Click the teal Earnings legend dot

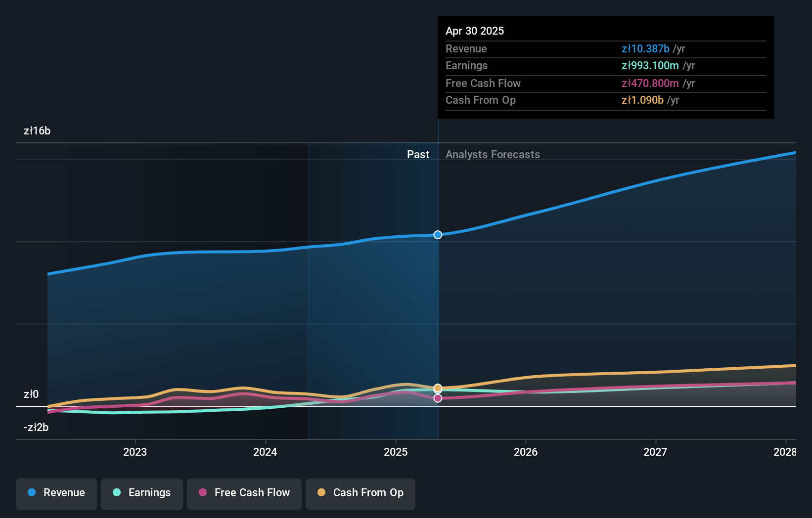(116, 493)
